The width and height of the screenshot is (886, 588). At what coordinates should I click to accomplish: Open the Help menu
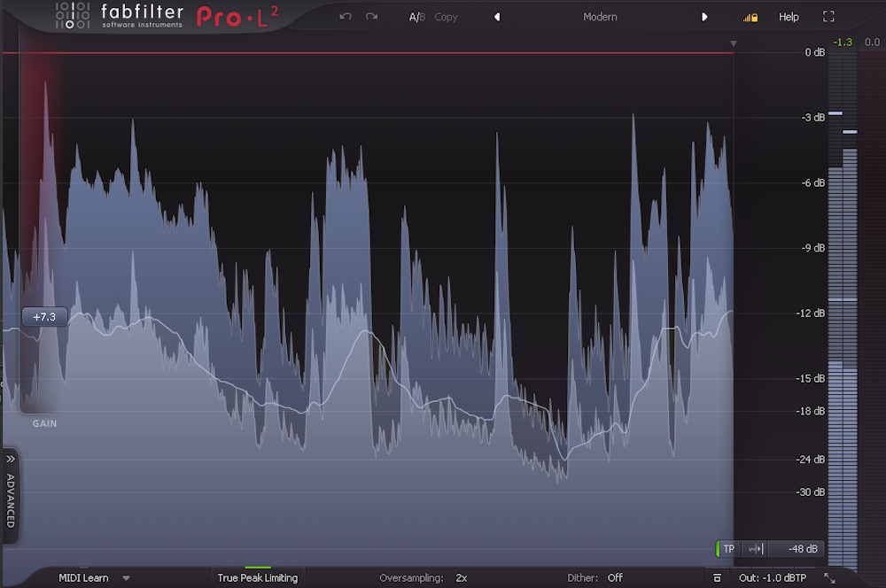(x=789, y=17)
